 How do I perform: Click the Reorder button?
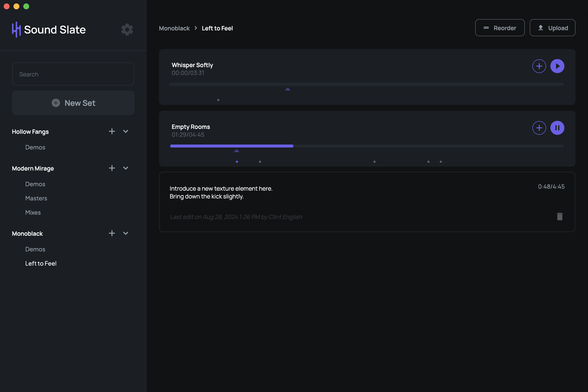(x=500, y=28)
